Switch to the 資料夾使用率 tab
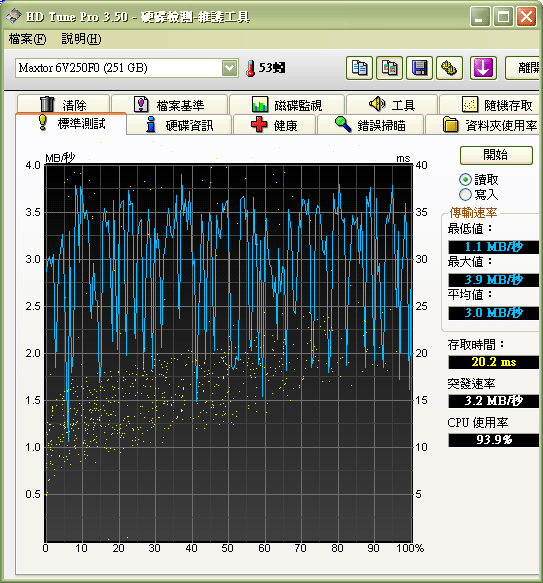 pos(483,125)
